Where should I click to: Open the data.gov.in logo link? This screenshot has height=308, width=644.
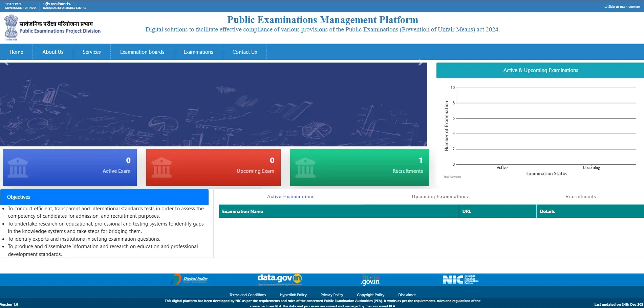280,279
